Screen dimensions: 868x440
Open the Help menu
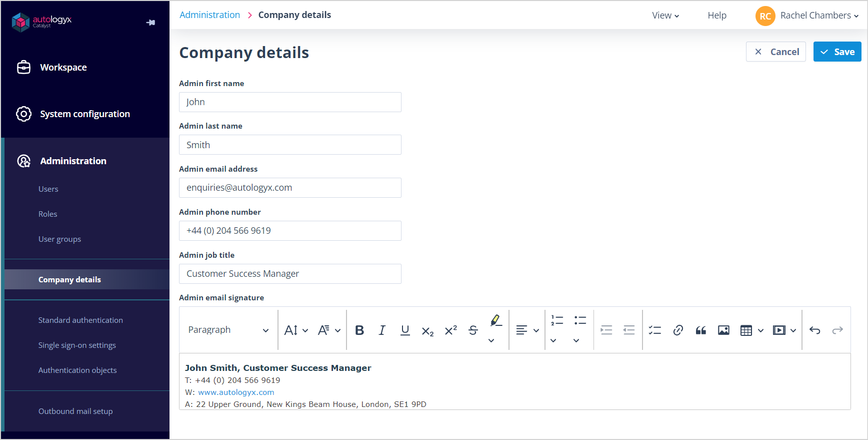pos(716,16)
